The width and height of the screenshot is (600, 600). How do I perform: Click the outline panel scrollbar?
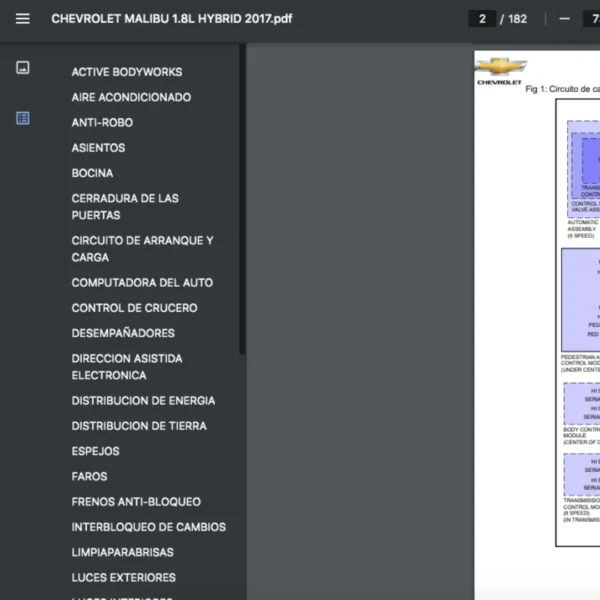(242, 200)
